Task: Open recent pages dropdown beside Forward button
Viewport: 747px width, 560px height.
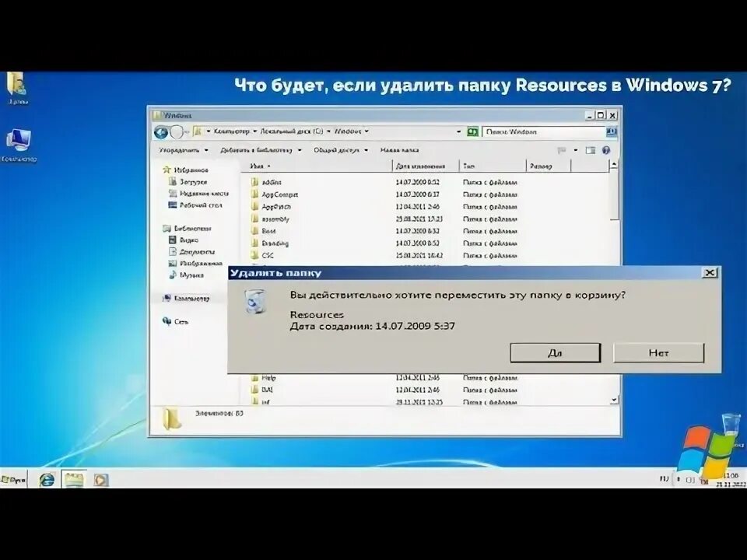Action: [187, 132]
